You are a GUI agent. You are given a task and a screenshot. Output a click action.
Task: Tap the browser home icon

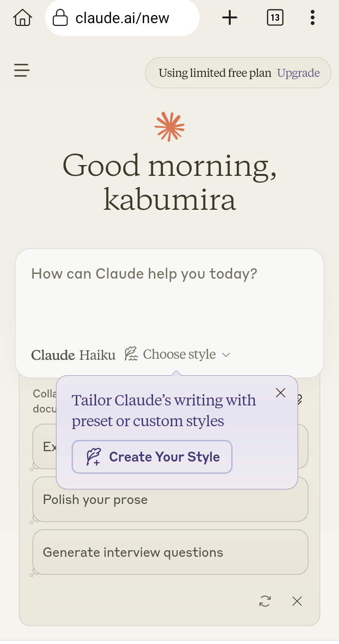(22, 18)
